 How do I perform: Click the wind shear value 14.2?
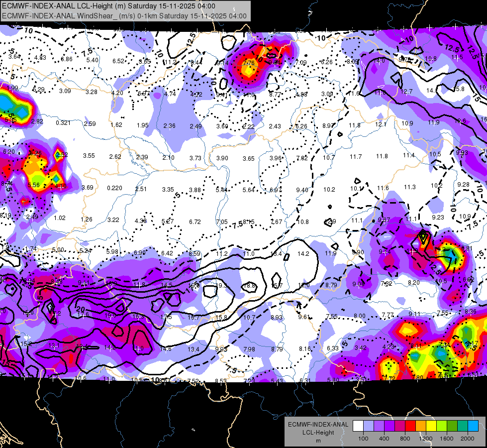point(303,254)
